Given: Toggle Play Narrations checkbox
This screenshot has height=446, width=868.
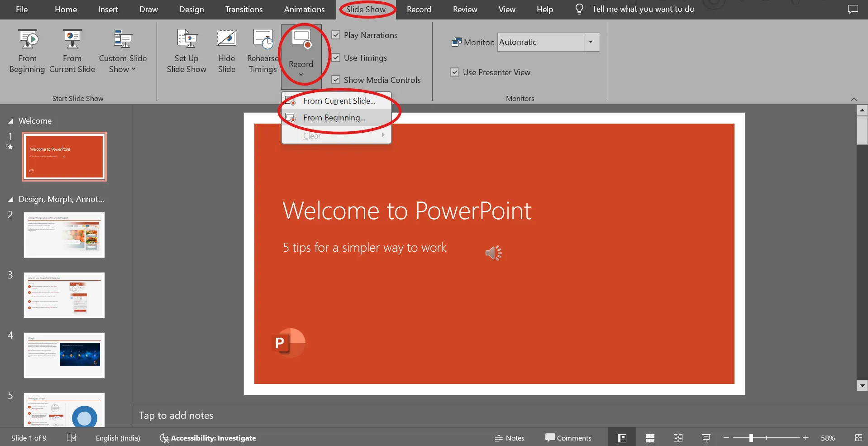Looking at the screenshot, I should click(336, 35).
